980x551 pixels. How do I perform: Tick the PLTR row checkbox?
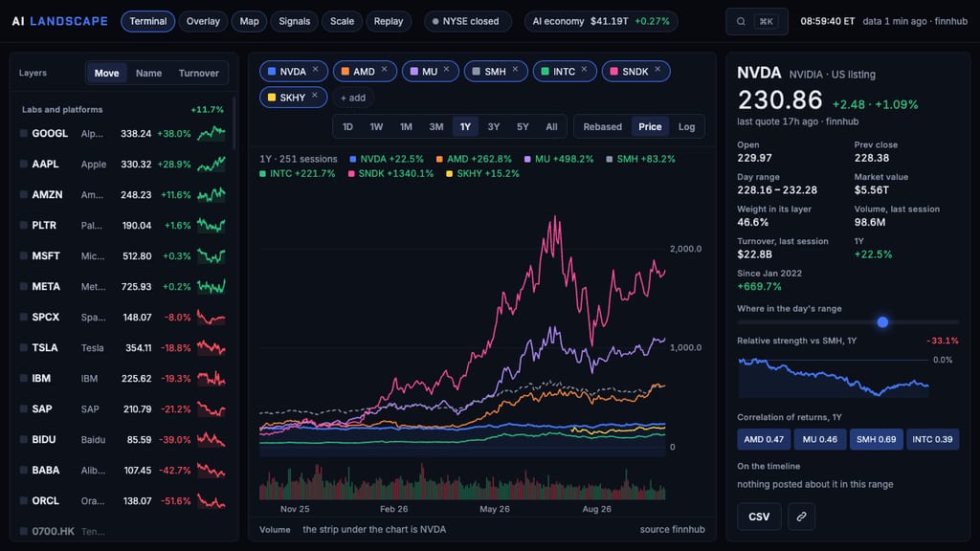tap(23, 225)
